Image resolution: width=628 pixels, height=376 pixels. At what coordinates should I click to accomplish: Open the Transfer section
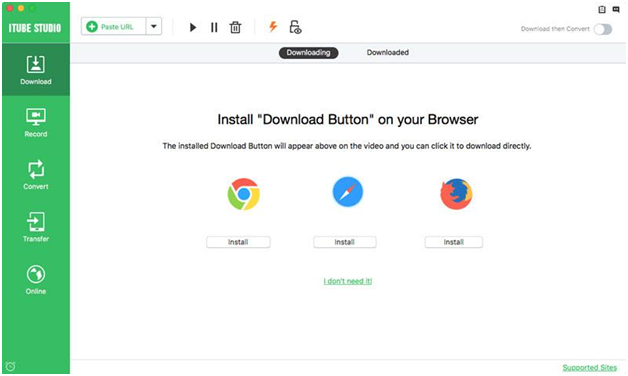click(36, 227)
